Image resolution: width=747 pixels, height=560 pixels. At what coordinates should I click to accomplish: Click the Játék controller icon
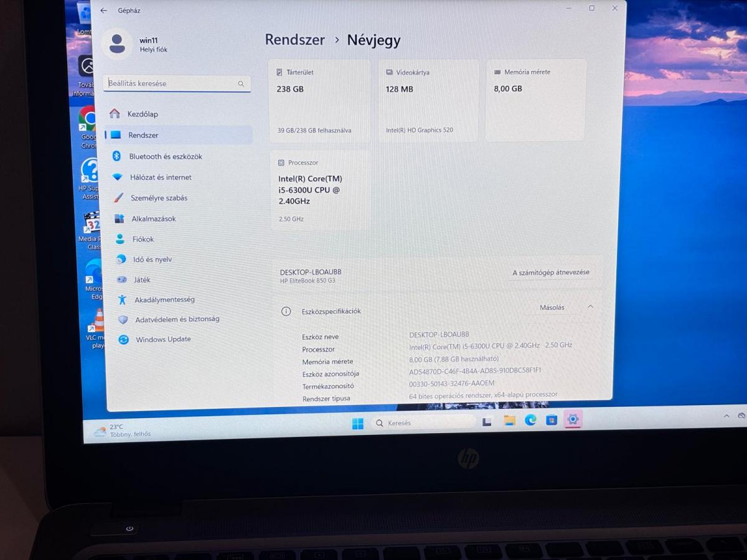point(122,280)
